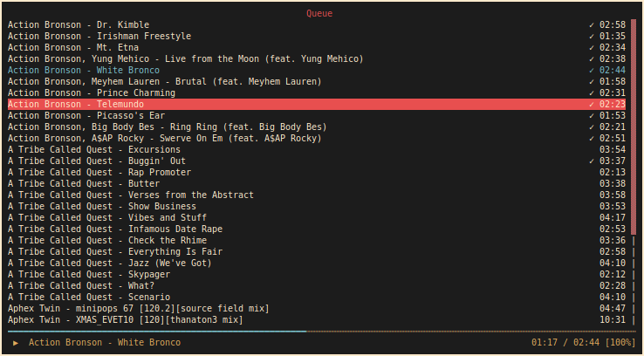Click the checkmark on highlighted Telemundo row
Viewport: 644px width, 356px height.
pos(592,105)
